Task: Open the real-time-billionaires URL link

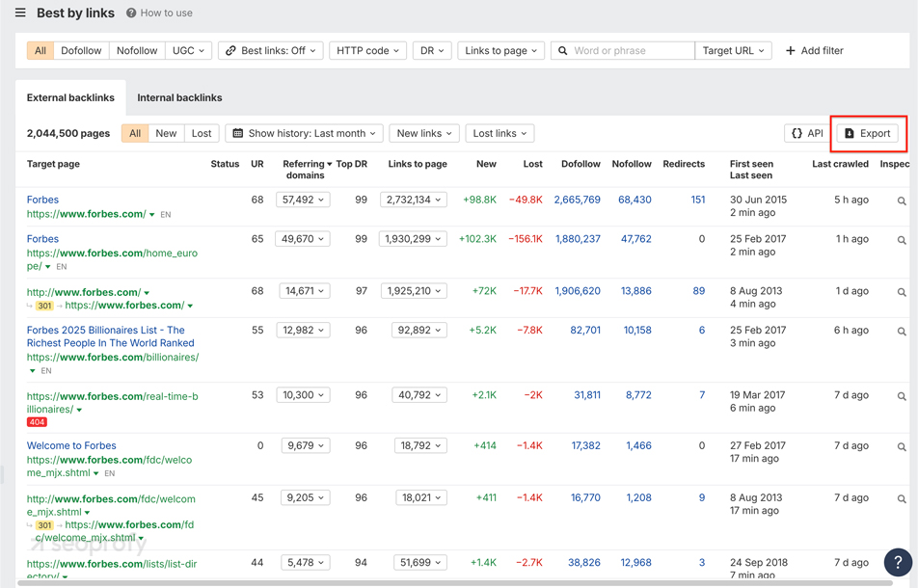Action: tap(113, 403)
